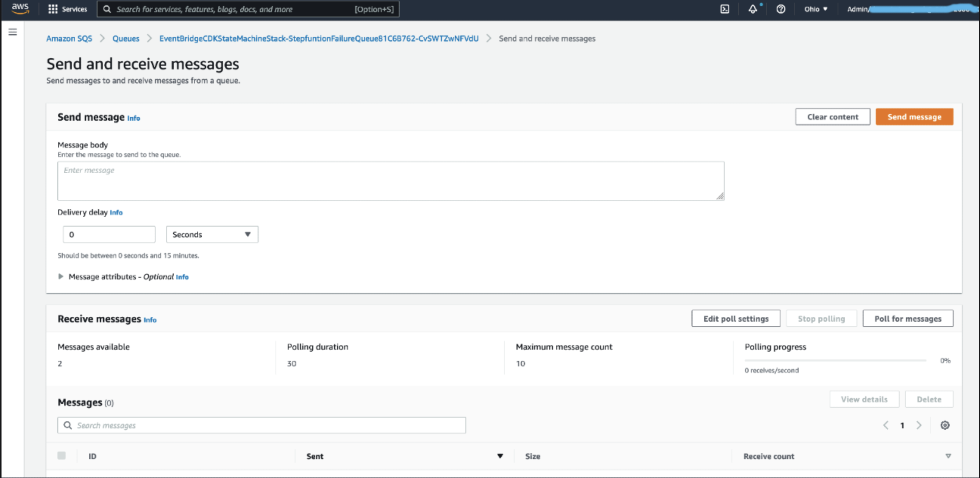Click Info link next to Delivery delay
Screen dimensions: 980x478
116,213
